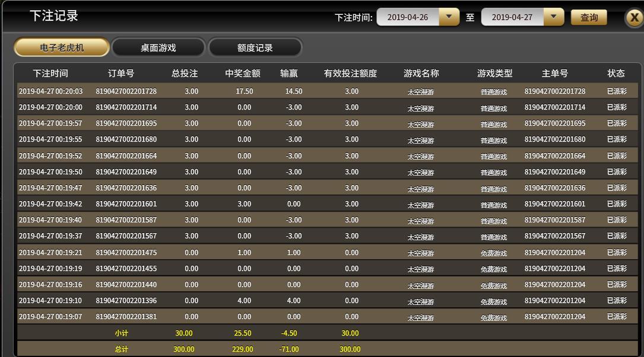
Task: Click 主单号 8190427002201204 in 00:19:21 row
Action: [555, 253]
